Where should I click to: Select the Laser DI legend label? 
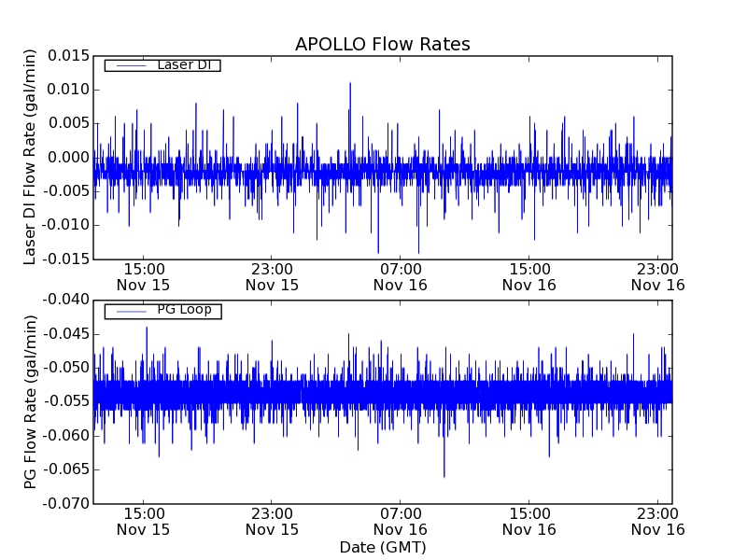(184, 64)
